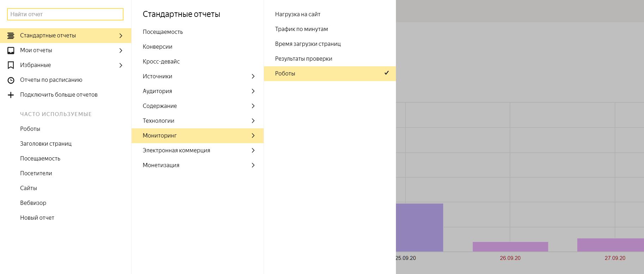Click the plus icon to connect more reports
644x274 pixels.
tap(11, 95)
